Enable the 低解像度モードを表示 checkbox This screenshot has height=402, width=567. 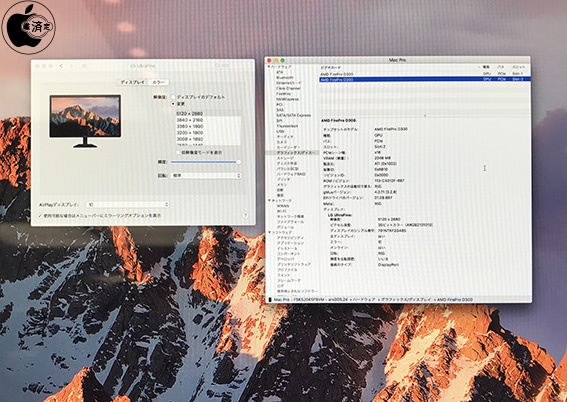point(178,153)
